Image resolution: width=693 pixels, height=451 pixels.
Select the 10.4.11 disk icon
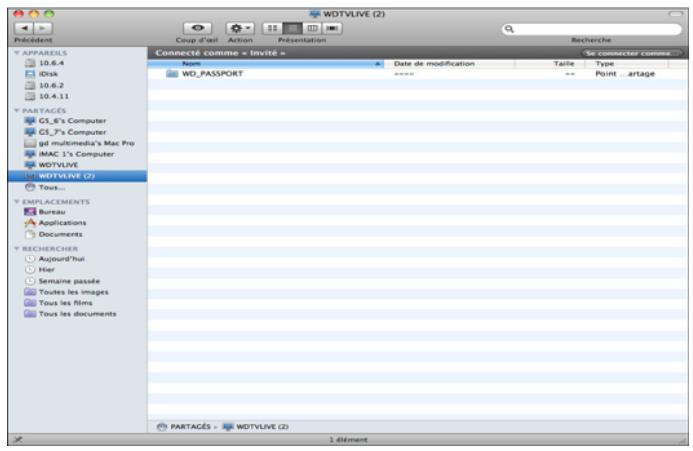(x=30, y=96)
